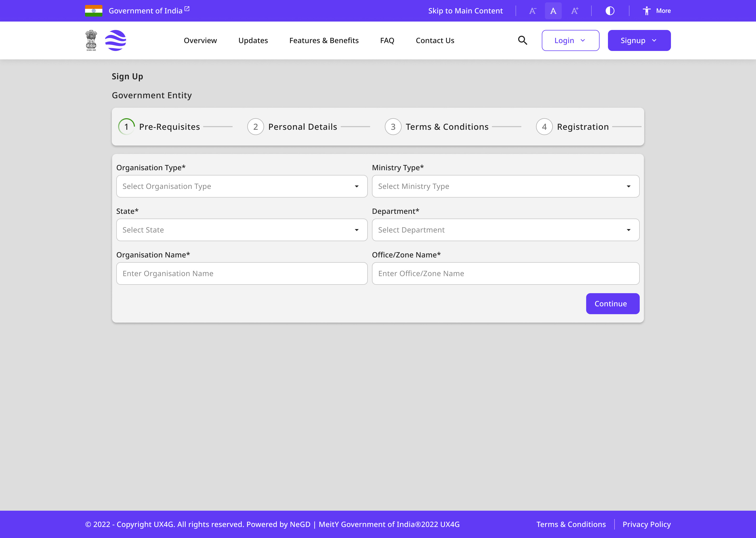Open the FAQ page
The height and width of the screenshot is (538, 756).
click(x=387, y=40)
